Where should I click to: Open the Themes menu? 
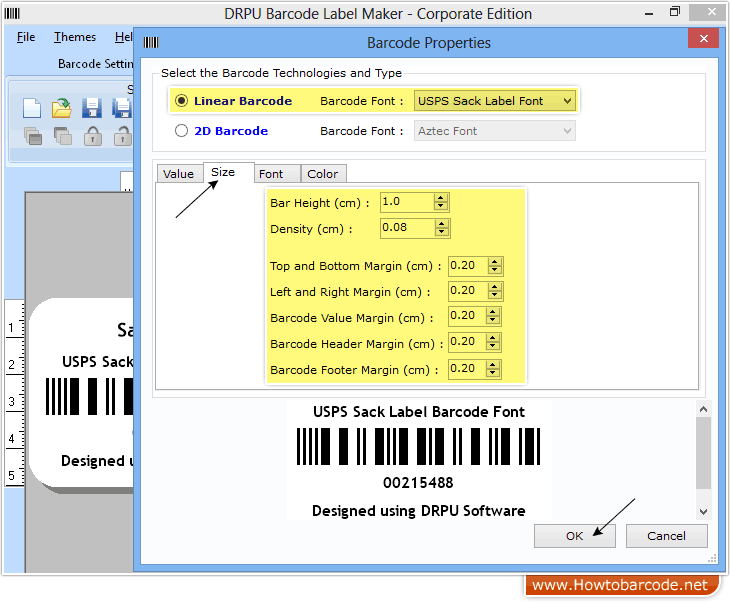(x=74, y=37)
